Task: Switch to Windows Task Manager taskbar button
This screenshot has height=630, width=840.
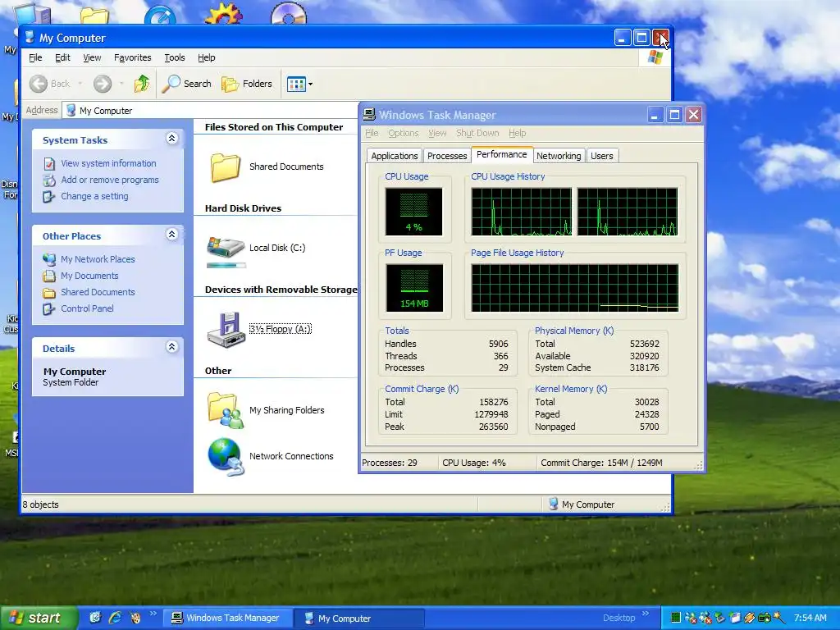Action: [227, 619]
